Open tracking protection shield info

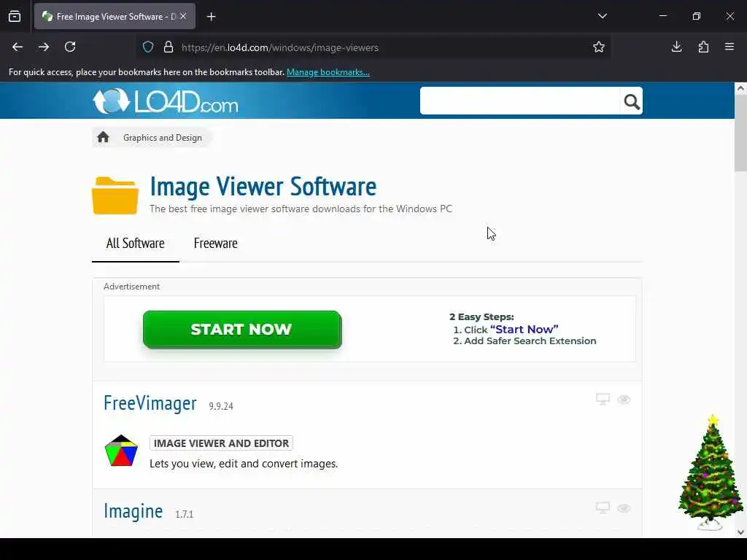[x=148, y=47]
